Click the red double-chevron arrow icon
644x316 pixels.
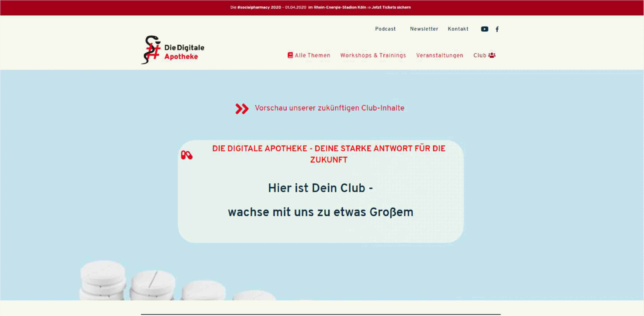(x=242, y=109)
